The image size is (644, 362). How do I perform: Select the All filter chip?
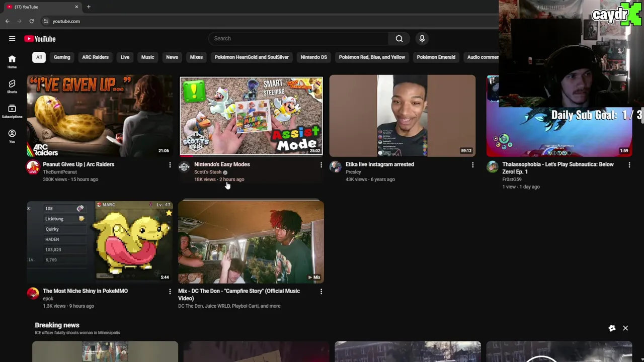point(39,57)
